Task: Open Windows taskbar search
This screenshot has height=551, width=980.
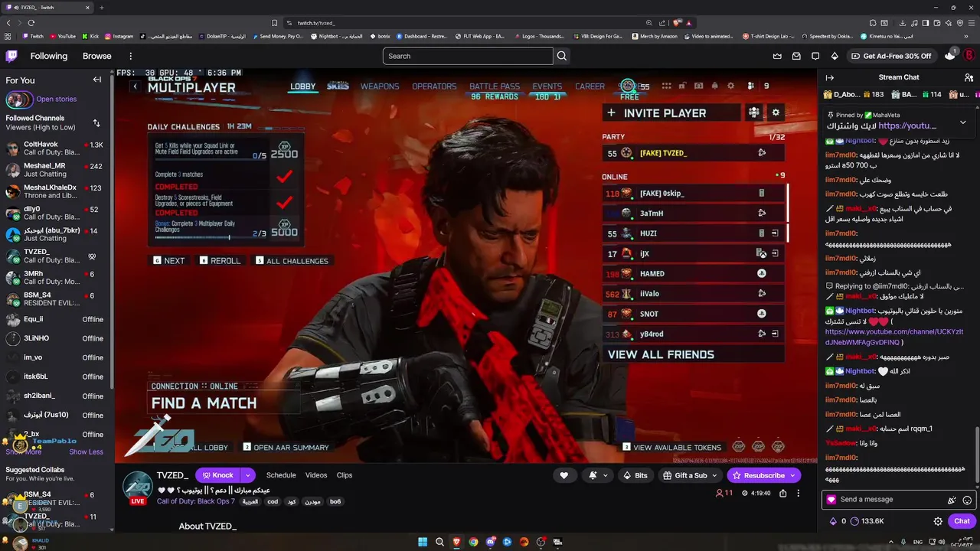Action: [x=439, y=542]
